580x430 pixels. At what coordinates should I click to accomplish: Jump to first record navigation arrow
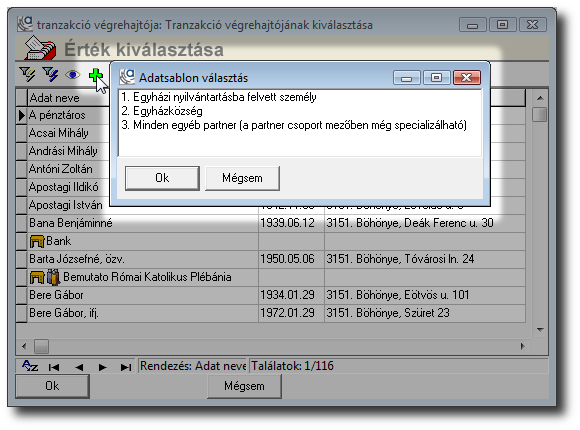[54, 367]
